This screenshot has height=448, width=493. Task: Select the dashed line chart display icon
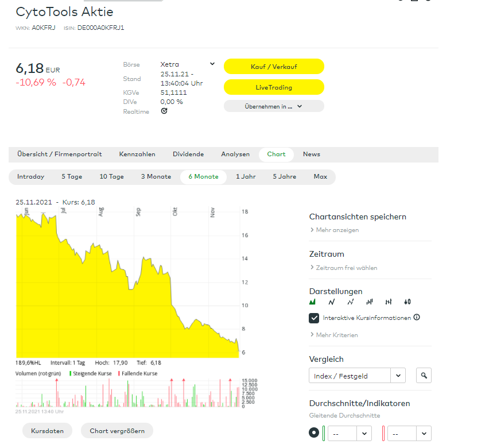[351, 302]
